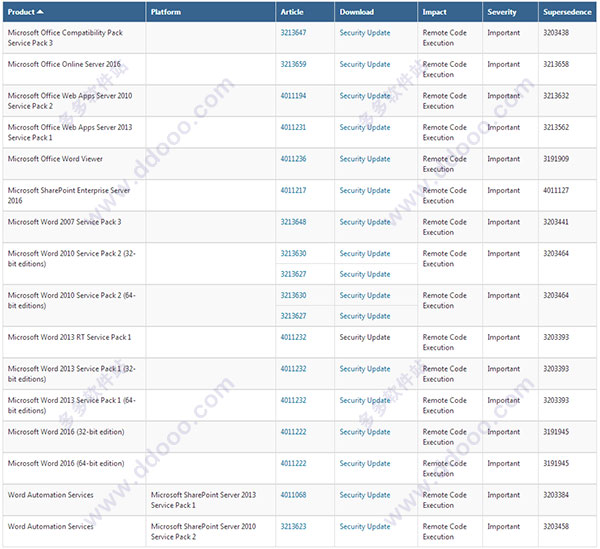The height and width of the screenshot is (549, 600).
Task: Sort by the Severity column header
Action: point(502,12)
